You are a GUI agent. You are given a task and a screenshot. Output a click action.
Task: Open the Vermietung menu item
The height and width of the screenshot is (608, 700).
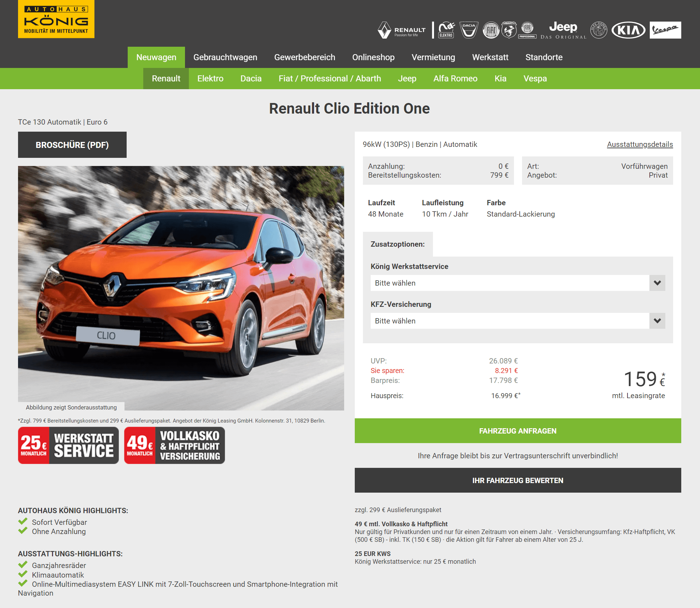[433, 57]
